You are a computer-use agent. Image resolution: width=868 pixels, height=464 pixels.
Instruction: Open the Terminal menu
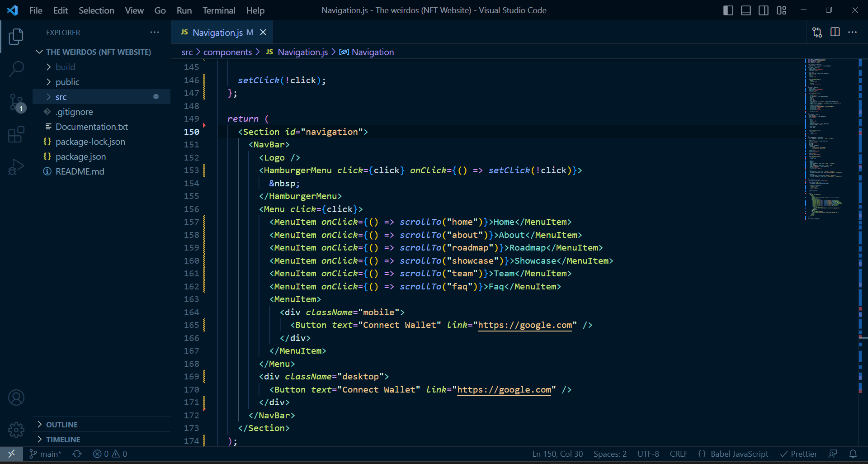tap(219, 10)
